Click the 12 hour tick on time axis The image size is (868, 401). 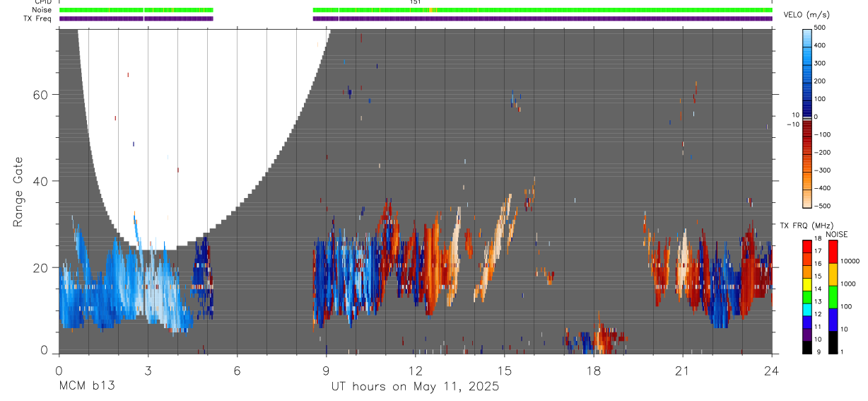[x=415, y=371]
